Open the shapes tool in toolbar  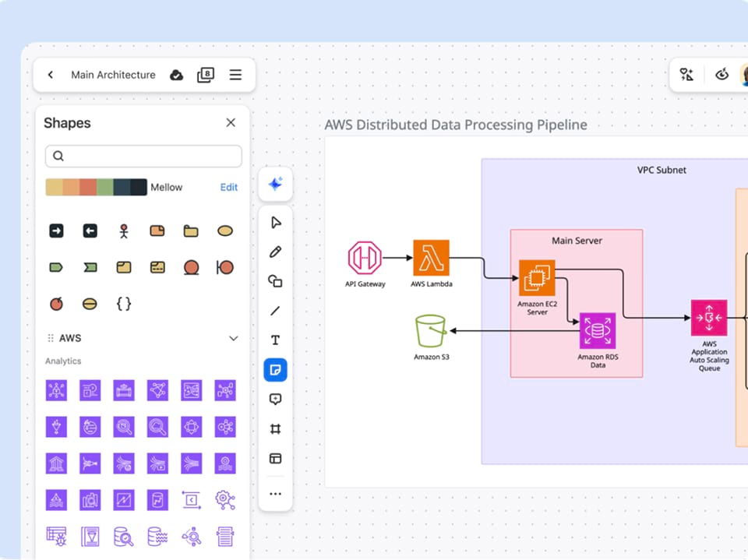275,281
